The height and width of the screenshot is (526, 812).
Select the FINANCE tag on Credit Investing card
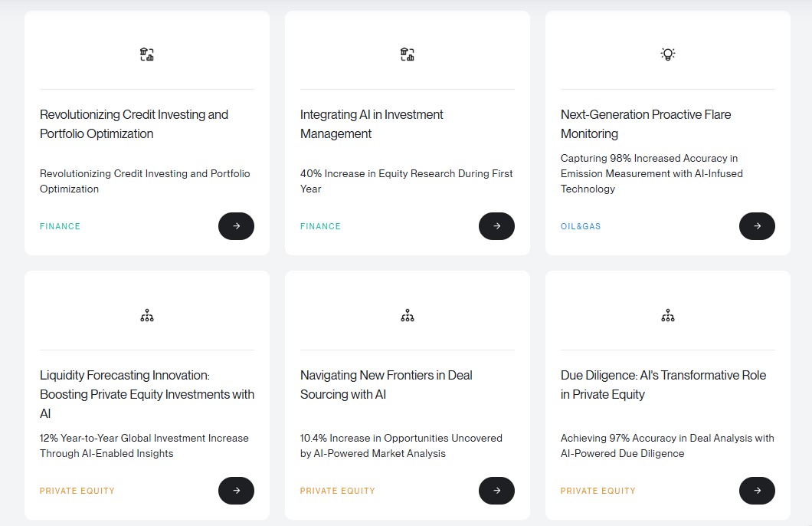tap(60, 226)
